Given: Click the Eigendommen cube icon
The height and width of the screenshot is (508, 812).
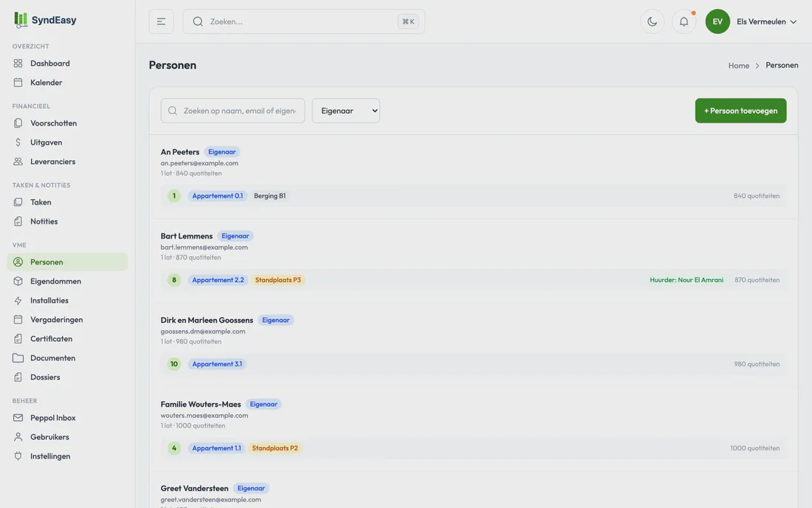Looking at the screenshot, I should point(18,281).
